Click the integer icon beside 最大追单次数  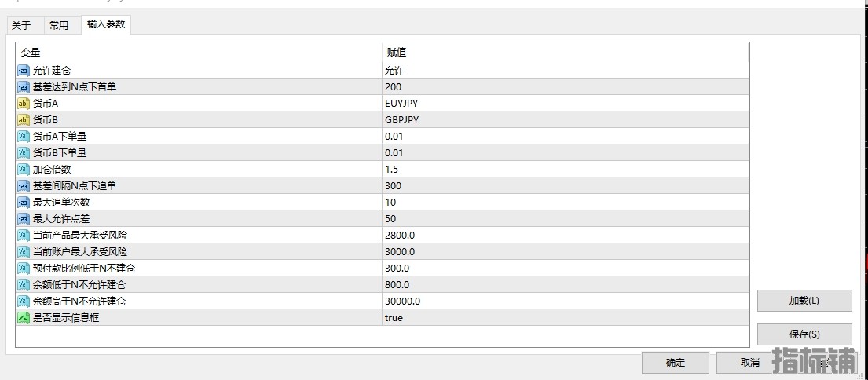tap(24, 203)
